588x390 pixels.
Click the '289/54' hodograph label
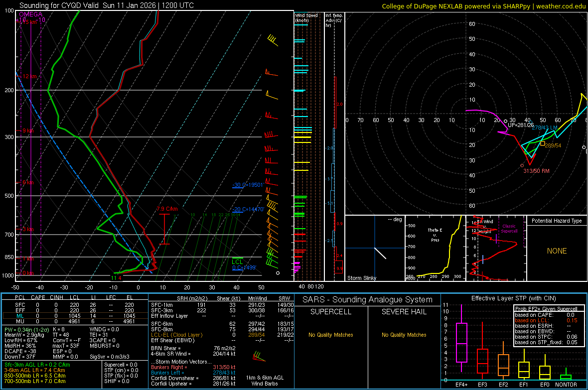pyautogui.click(x=553, y=145)
